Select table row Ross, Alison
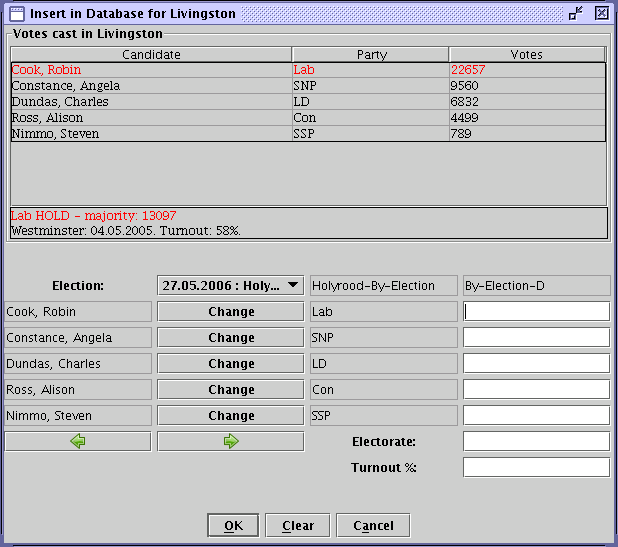The height and width of the screenshot is (547, 618). [x=309, y=118]
